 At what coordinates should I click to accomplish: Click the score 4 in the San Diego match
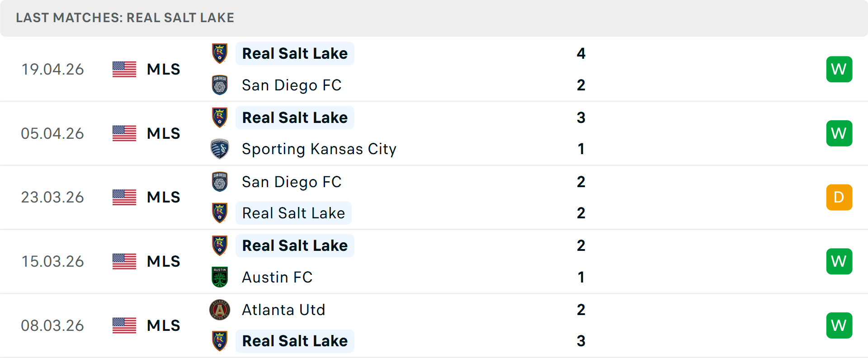[581, 53]
